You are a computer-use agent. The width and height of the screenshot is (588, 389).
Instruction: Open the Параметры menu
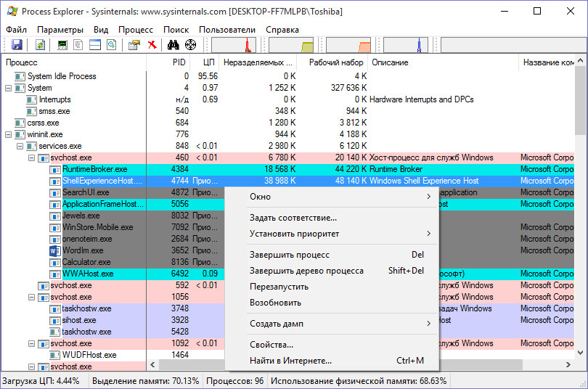pos(60,30)
